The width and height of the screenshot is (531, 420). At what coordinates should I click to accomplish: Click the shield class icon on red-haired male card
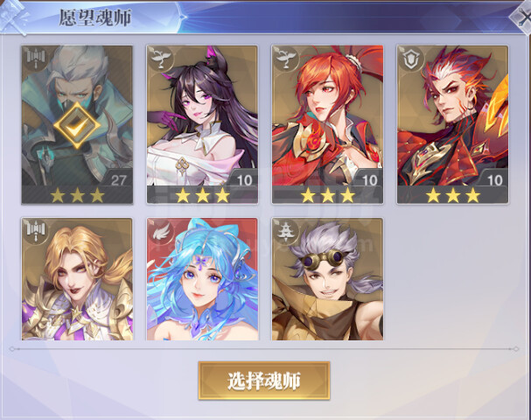pyautogui.click(x=411, y=59)
